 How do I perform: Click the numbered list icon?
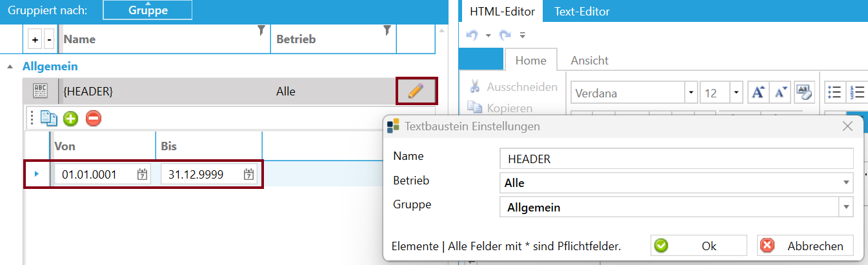(857, 92)
